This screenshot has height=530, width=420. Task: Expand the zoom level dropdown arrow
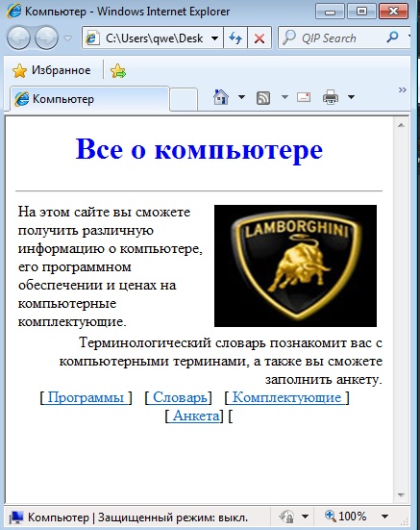[384, 517]
